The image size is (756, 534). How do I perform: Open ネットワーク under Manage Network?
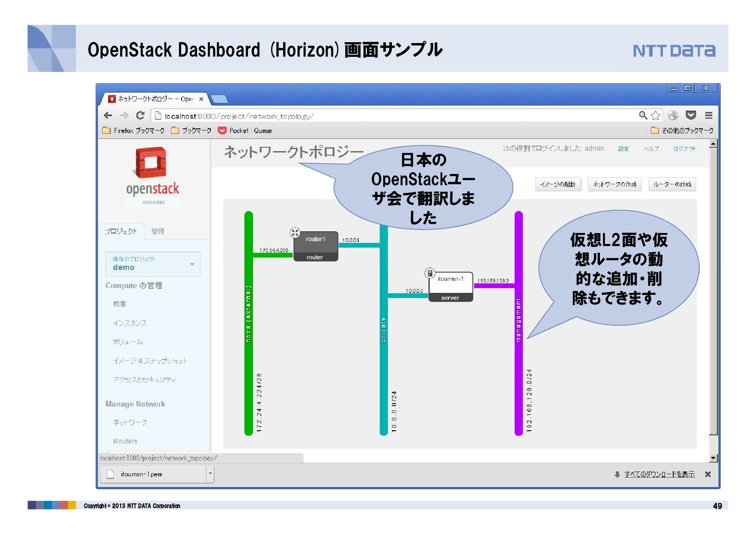click(130, 422)
